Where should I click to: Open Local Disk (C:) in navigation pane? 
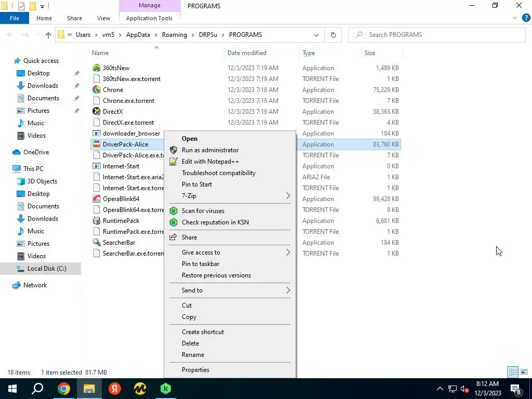tap(47, 269)
